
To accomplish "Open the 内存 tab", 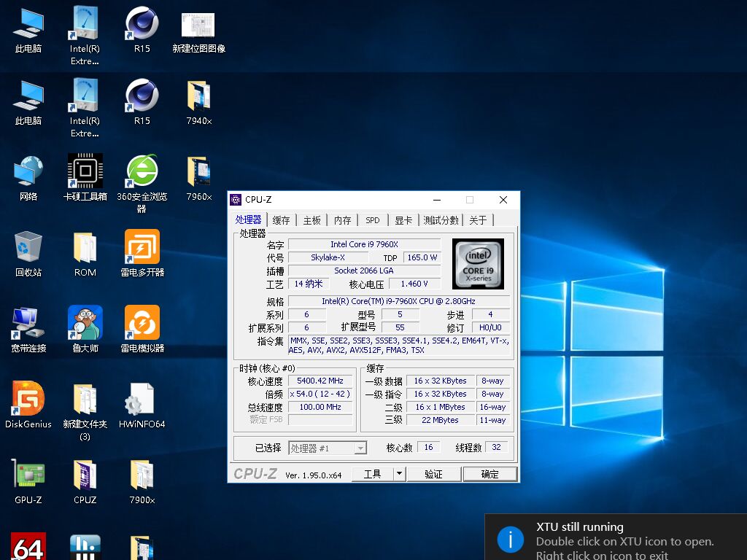I will click(343, 220).
